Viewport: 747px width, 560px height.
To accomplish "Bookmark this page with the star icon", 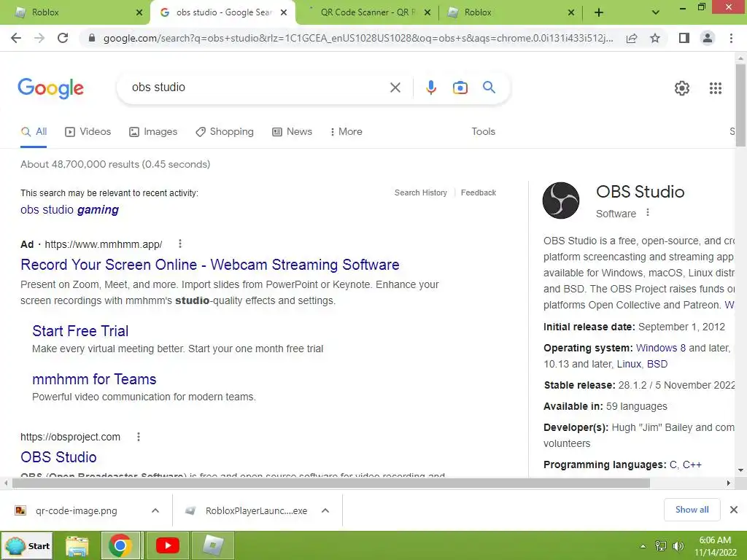I will [x=655, y=38].
